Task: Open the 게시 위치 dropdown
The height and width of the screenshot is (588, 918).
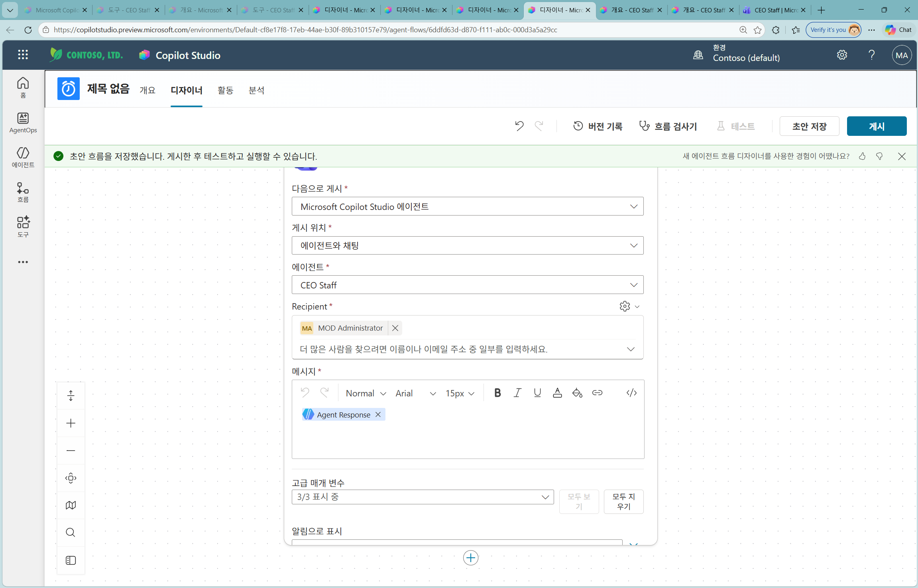Action: pos(468,245)
